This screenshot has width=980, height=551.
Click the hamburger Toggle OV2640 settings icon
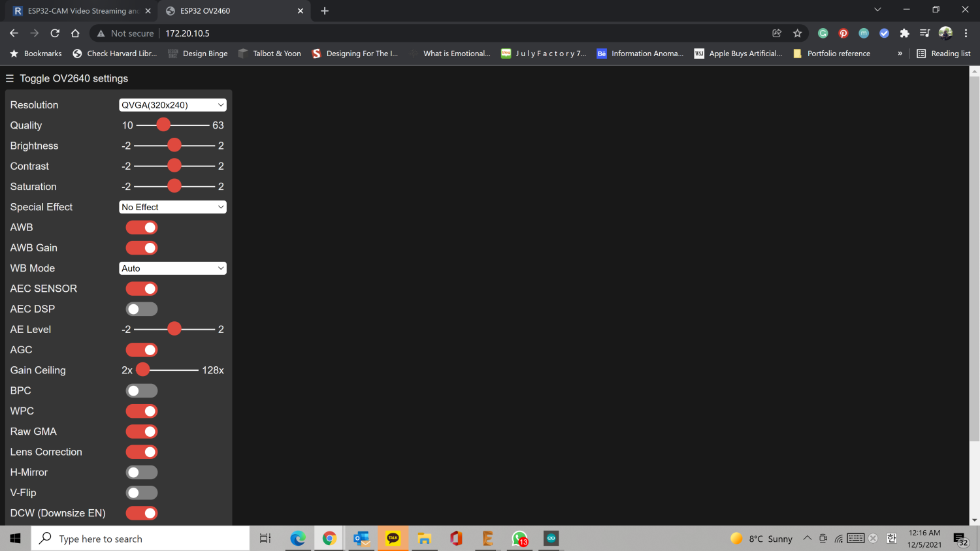coord(10,78)
